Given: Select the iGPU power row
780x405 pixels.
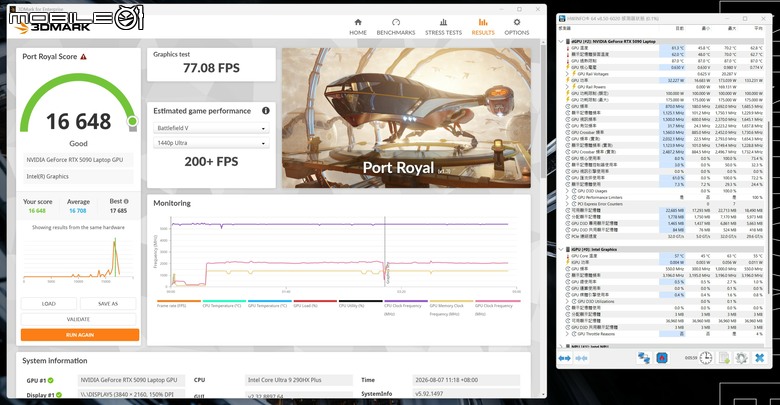Looking at the screenshot, I should pyautogui.click(x=662, y=262).
